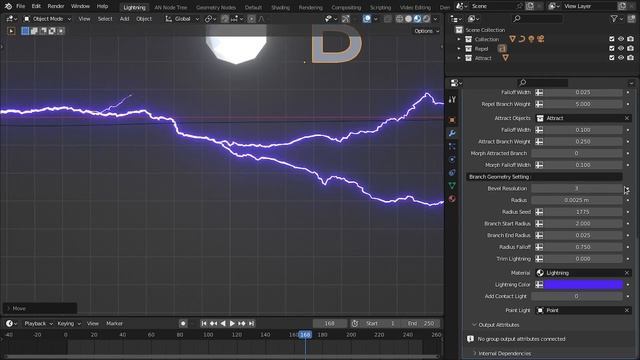Collapse the Output Attributes panel
The width and height of the screenshot is (640, 360).
click(474, 325)
